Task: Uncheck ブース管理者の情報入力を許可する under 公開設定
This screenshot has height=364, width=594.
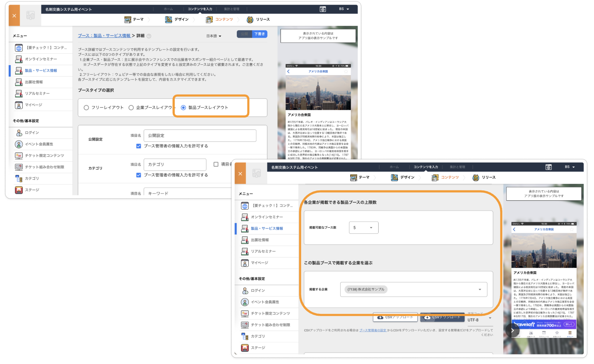Action: tap(139, 146)
